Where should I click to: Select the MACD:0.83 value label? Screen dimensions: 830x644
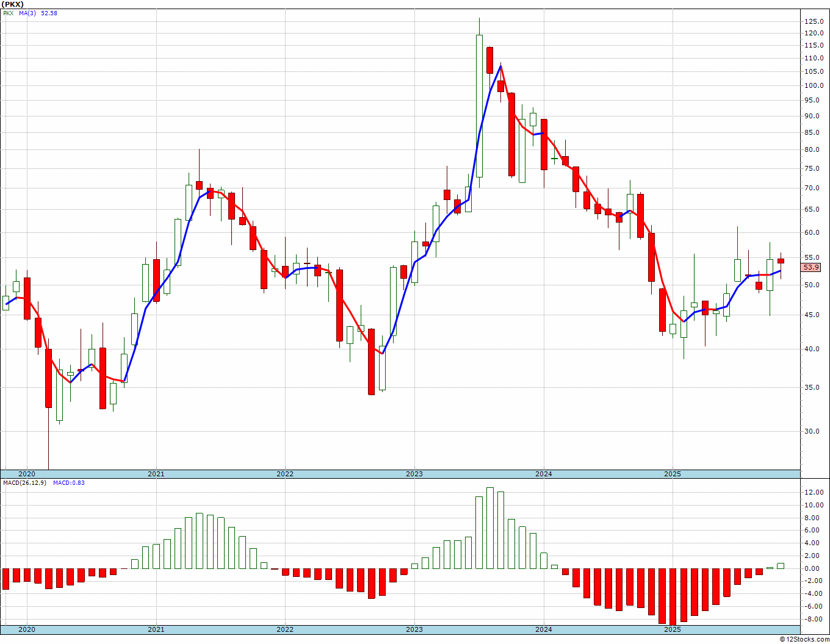tap(69, 483)
